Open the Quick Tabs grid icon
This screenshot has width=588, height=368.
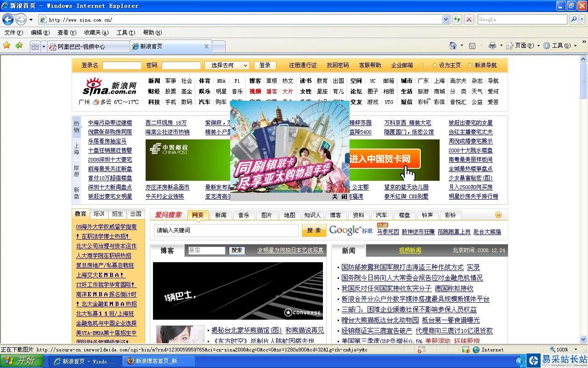[35, 46]
